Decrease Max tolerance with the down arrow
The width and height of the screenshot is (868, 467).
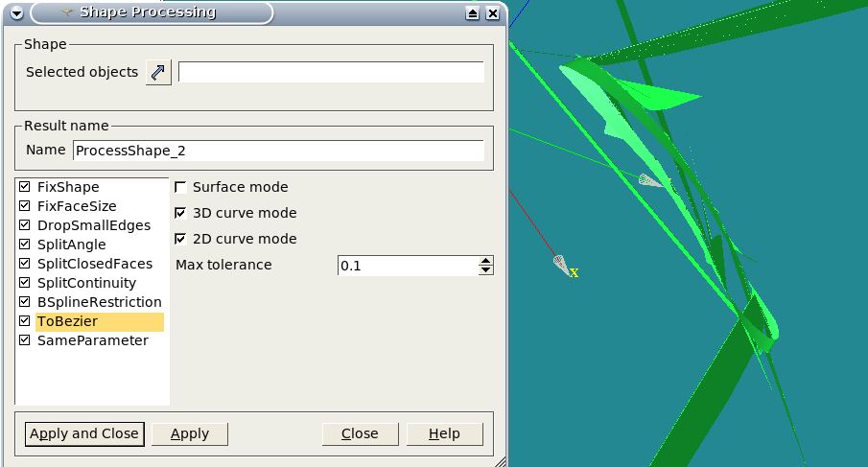point(486,270)
